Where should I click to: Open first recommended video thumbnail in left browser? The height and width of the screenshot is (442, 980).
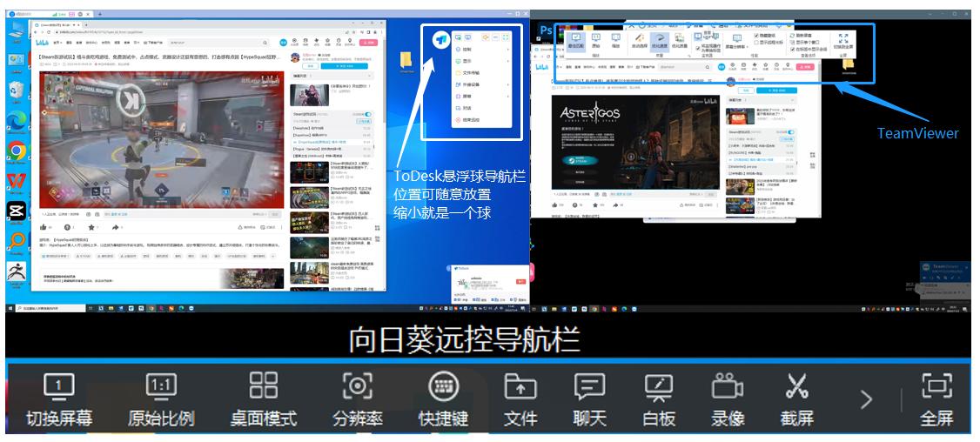coord(309,95)
